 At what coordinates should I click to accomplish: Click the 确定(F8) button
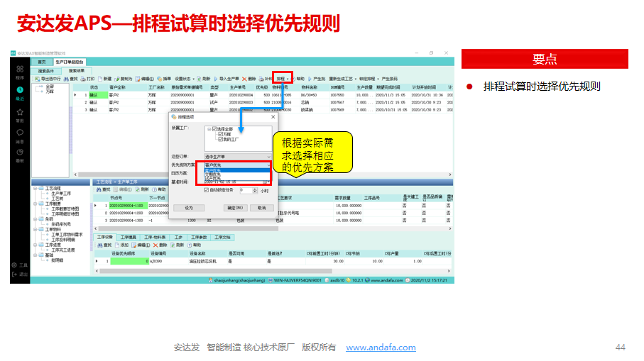[235, 208]
